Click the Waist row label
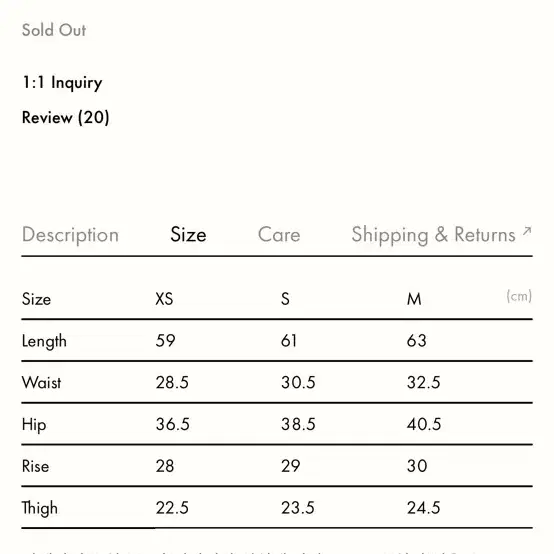 coord(41,383)
